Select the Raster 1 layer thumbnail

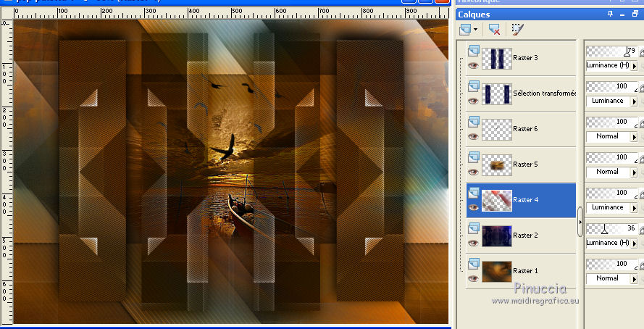(x=497, y=272)
